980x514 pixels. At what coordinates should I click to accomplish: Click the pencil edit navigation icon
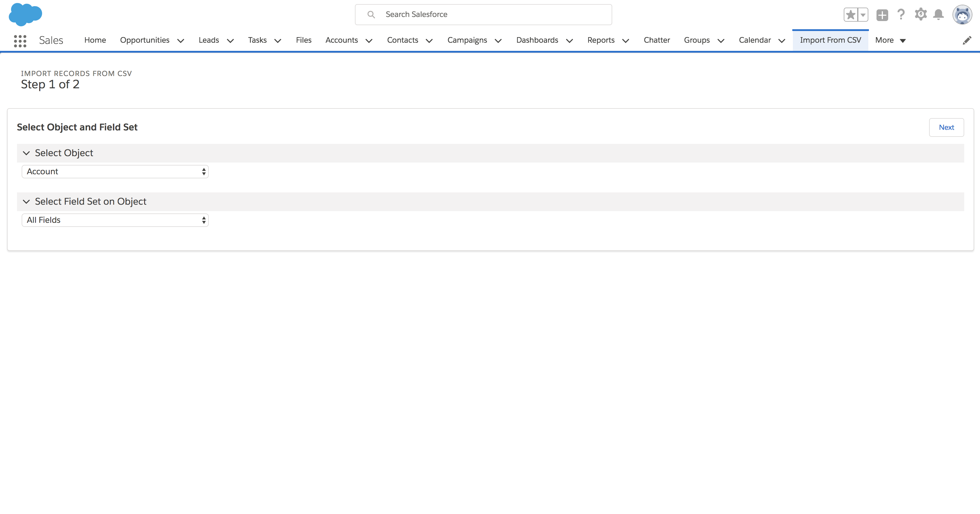[967, 40]
